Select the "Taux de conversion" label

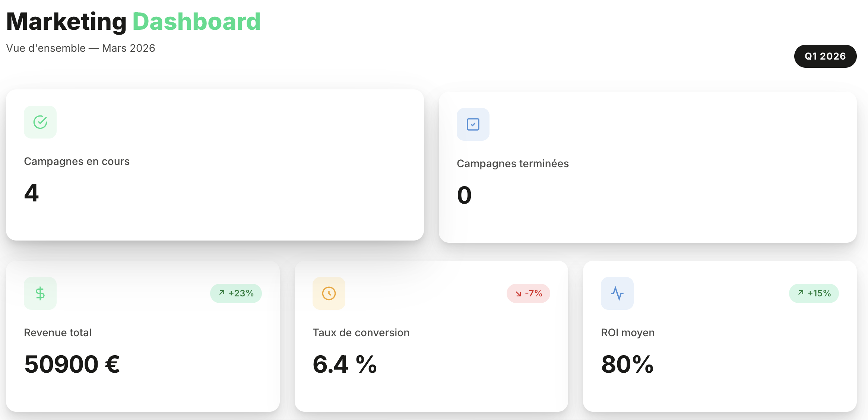tap(361, 333)
